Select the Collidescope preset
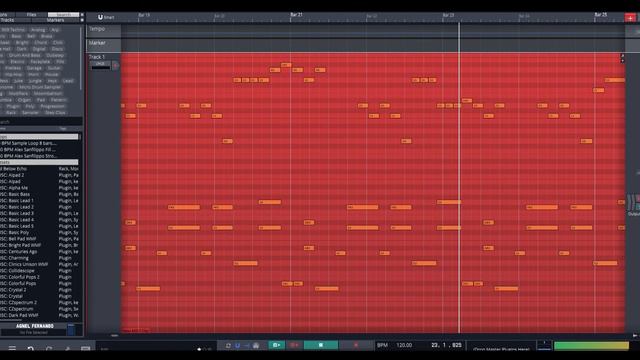The height and width of the screenshot is (360, 640). pyautogui.click(x=39, y=271)
